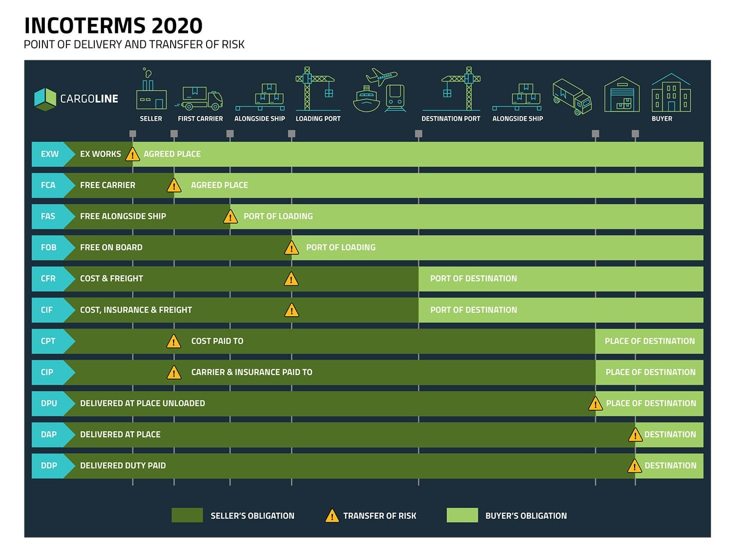Click the 'COST & FREIGHT' label
734x560 pixels.
tap(111, 279)
